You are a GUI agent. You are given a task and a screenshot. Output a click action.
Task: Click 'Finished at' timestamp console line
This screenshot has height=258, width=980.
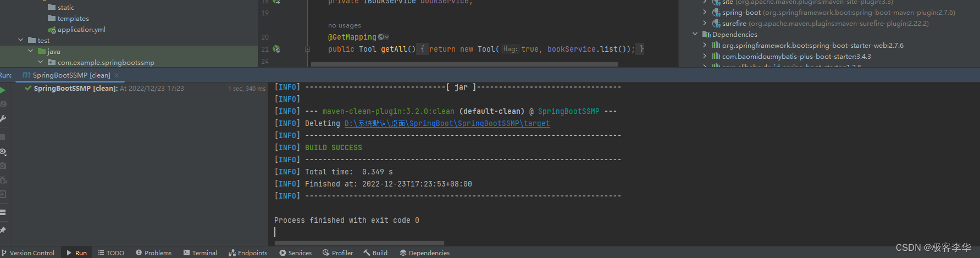tap(389, 184)
